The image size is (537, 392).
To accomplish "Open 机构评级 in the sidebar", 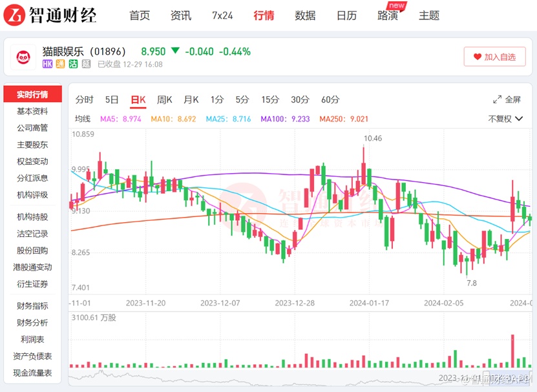I will [32, 195].
